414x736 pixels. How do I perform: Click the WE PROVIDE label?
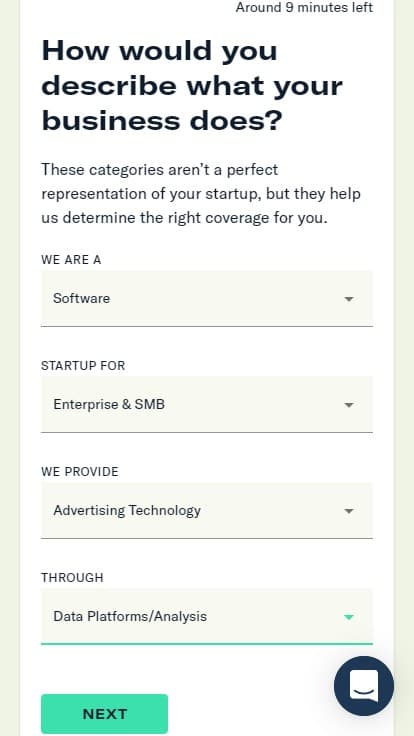pyautogui.click(x=80, y=472)
